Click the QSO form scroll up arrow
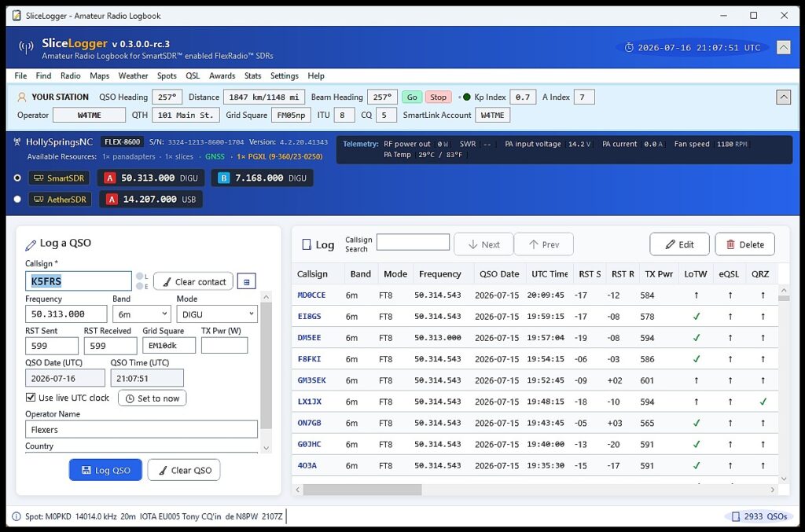This screenshot has width=805, height=532. pos(266,296)
